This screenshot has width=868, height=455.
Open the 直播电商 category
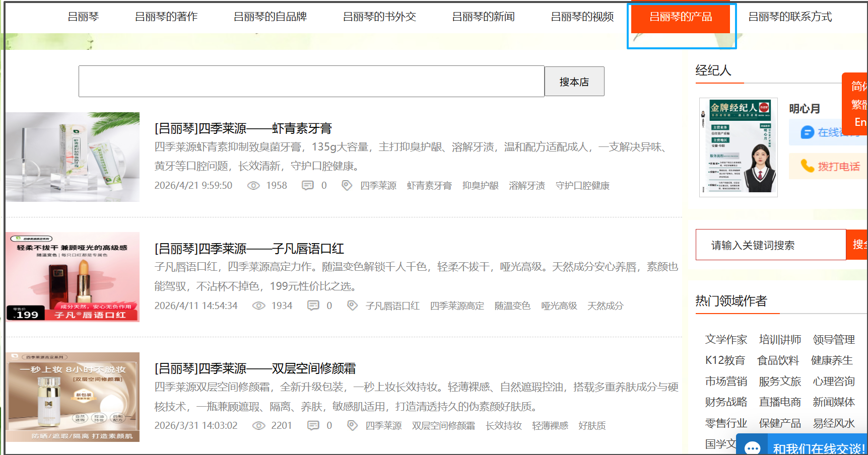pyautogui.click(x=780, y=402)
